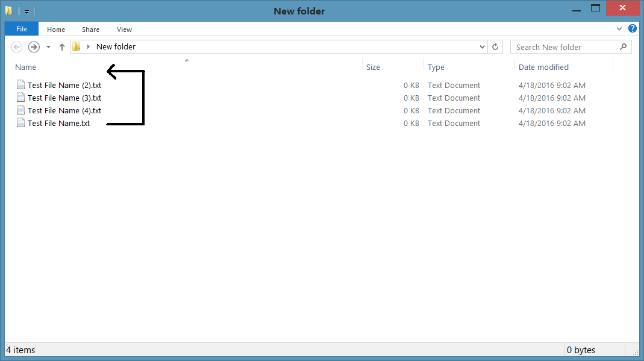Switch to the View ribbon tab

124,29
